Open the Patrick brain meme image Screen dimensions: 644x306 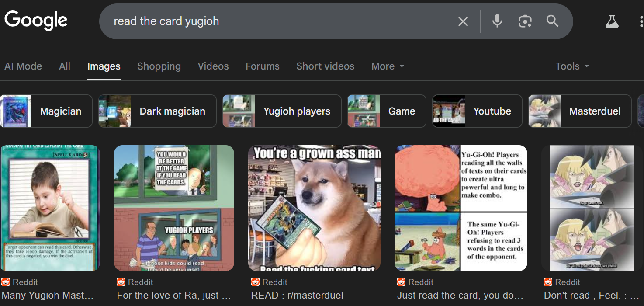[x=461, y=208]
